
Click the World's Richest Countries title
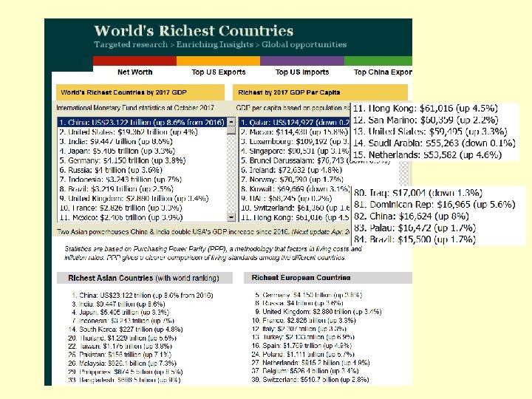(194, 30)
